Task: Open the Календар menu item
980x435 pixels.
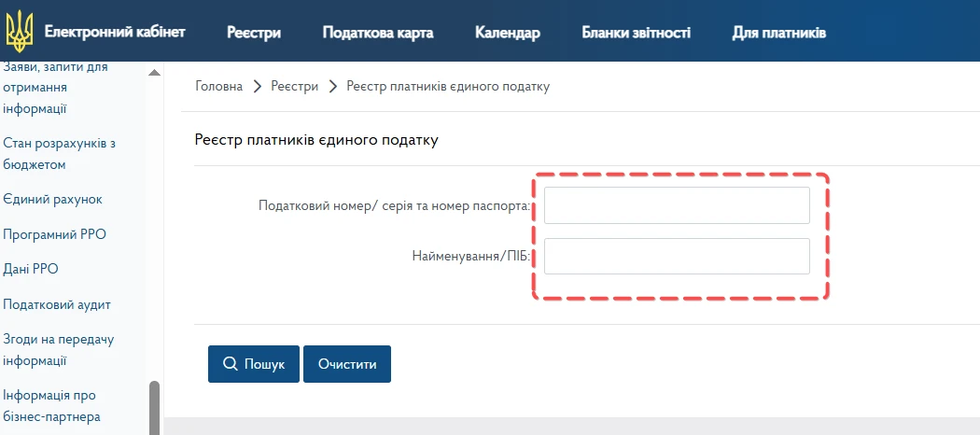Action: [x=507, y=34]
